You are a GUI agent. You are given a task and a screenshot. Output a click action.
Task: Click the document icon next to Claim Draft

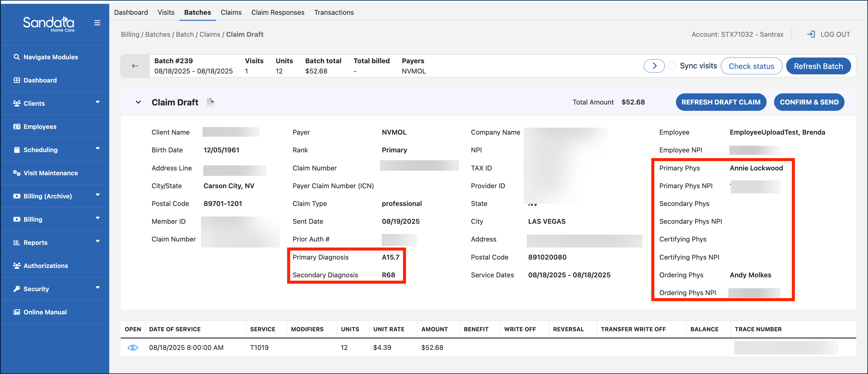[x=211, y=102]
